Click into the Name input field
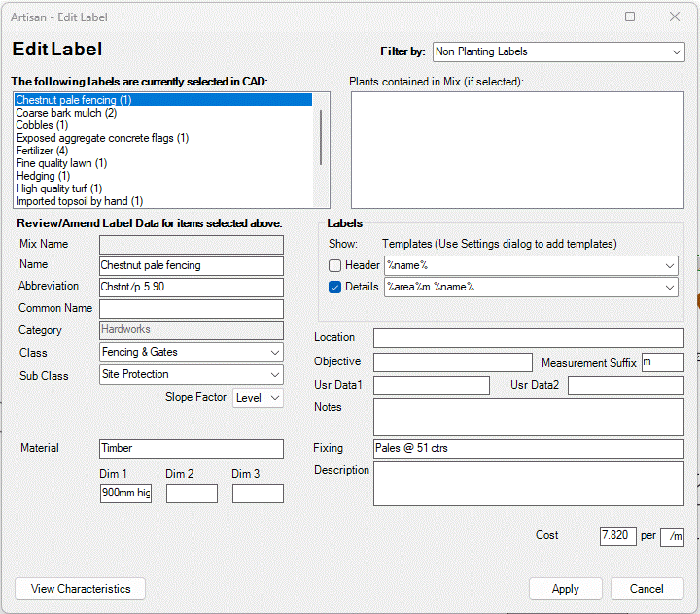The width and height of the screenshot is (700, 614). (x=192, y=265)
